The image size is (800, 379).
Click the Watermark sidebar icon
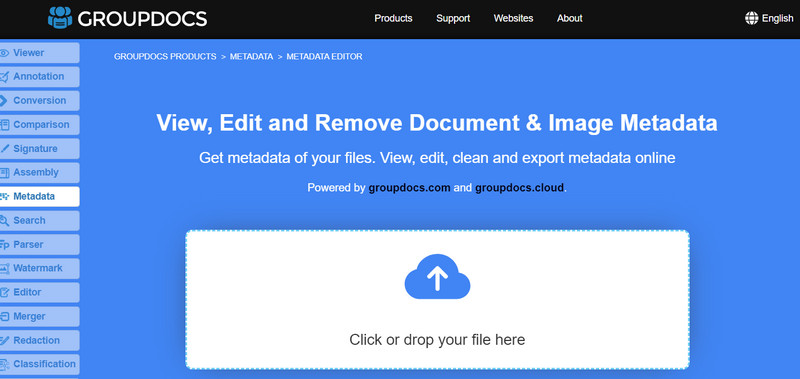[5, 268]
